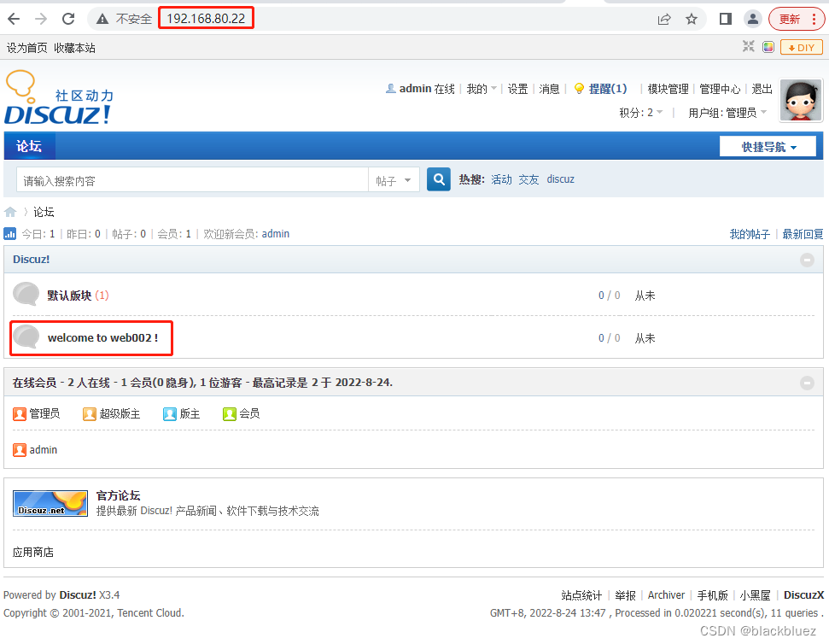Click the 默认版块 speech bubble icon
The width and height of the screenshot is (829, 644).
point(26,294)
